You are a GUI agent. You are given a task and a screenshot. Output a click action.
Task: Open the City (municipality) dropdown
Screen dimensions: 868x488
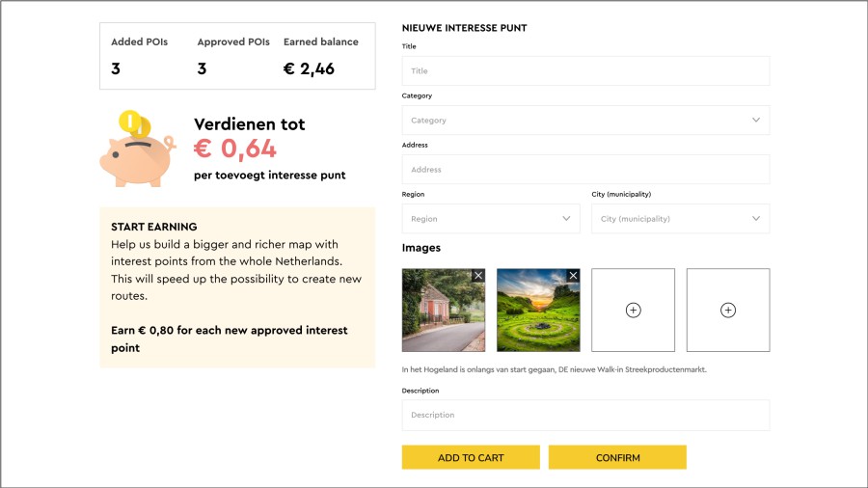[x=680, y=219]
